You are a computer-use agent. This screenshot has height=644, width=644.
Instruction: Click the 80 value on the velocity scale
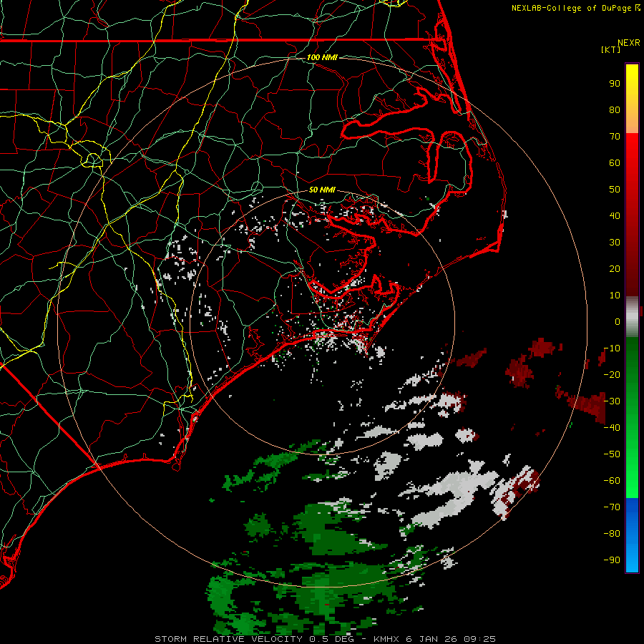click(615, 109)
